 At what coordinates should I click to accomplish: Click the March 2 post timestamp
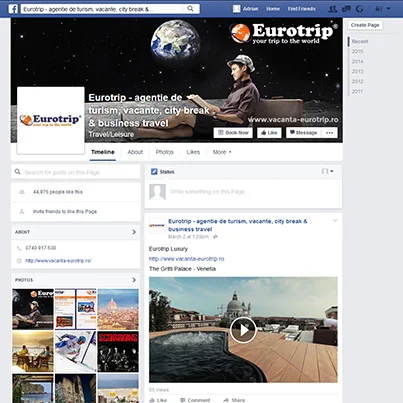[188, 237]
